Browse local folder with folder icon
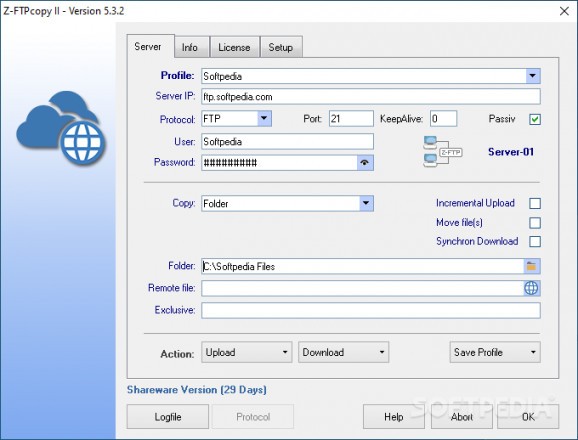The width and height of the screenshot is (578, 440). tap(532, 266)
